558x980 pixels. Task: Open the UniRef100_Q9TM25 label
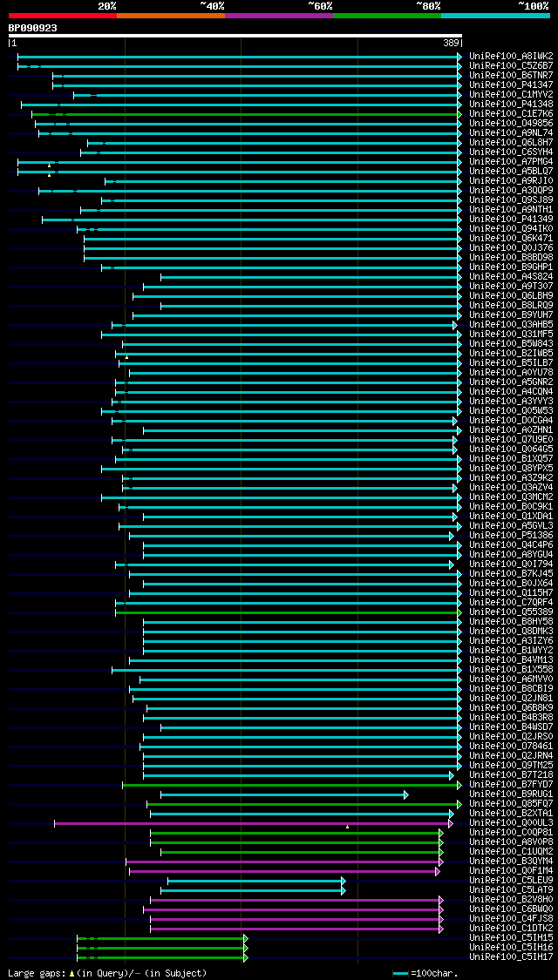[511, 767]
